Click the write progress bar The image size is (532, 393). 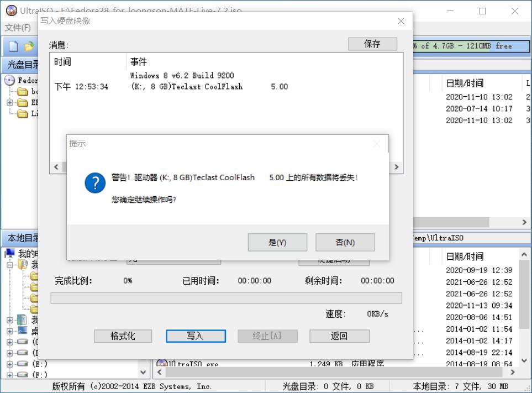(x=227, y=298)
